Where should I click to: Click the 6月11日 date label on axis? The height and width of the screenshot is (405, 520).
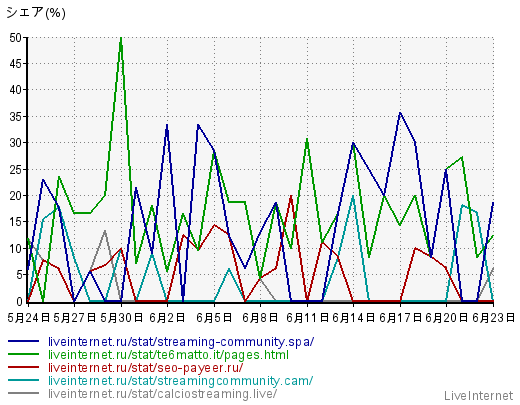pyautogui.click(x=308, y=318)
